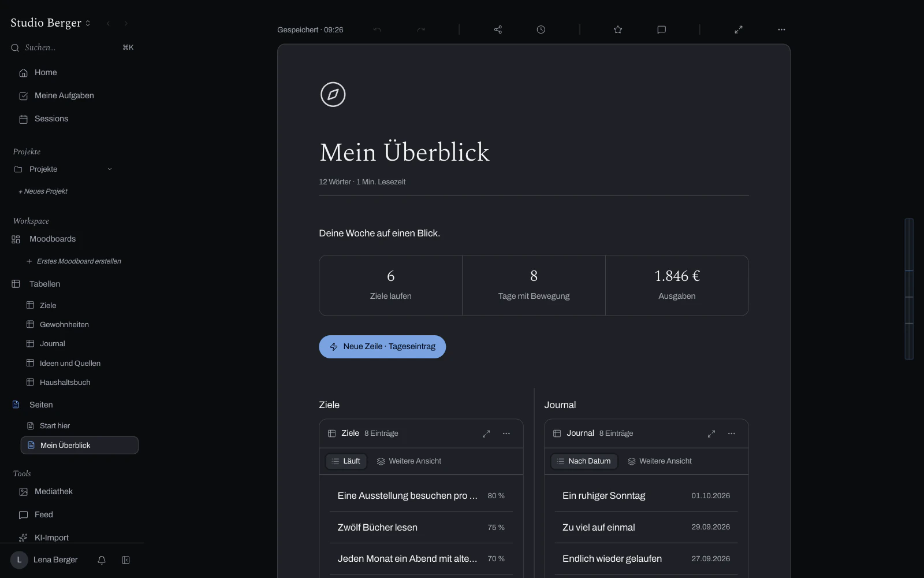Expand the Projekte folder chevron
Viewport: 924px width, 578px height.
110,169
